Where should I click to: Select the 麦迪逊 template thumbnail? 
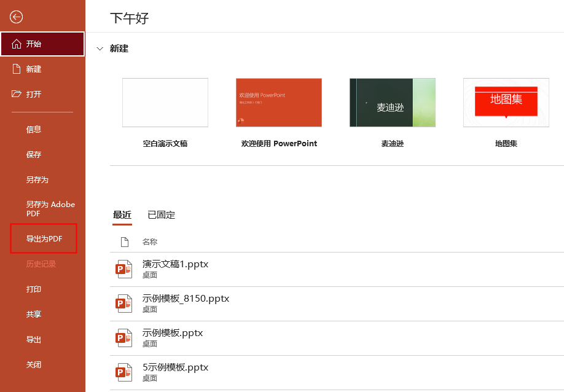pyautogui.click(x=393, y=103)
